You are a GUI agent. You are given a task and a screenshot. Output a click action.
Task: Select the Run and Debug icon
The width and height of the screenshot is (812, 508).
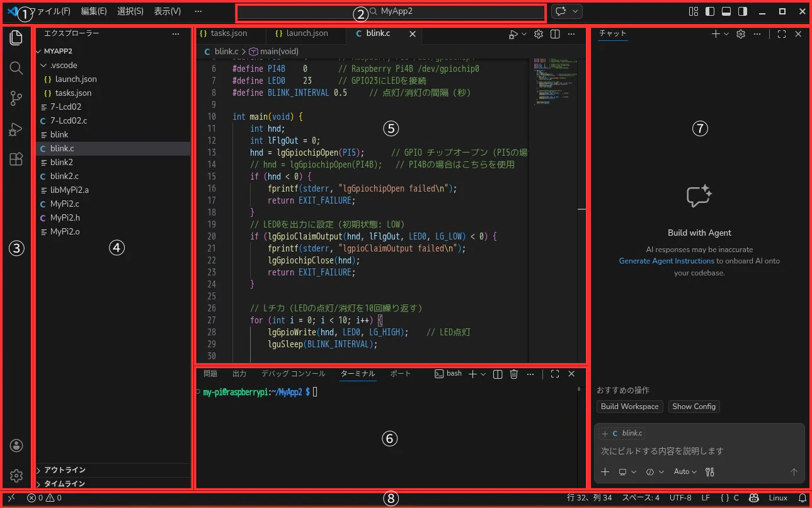coord(16,129)
